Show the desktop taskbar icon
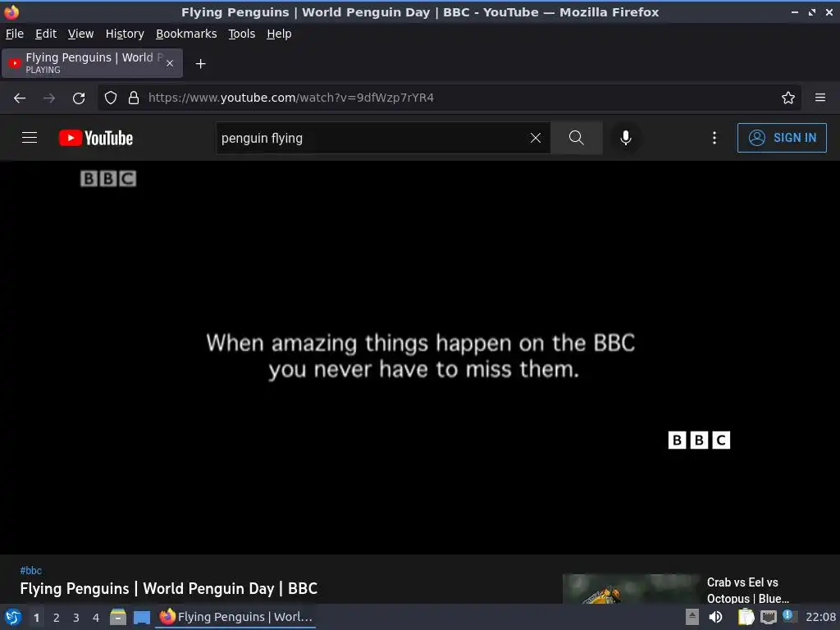Viewport: 840px width, 630px height. click(x=142, y=617)
